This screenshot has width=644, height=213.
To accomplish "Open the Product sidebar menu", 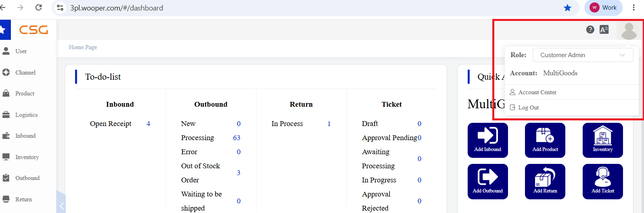I will click(25, 93).
